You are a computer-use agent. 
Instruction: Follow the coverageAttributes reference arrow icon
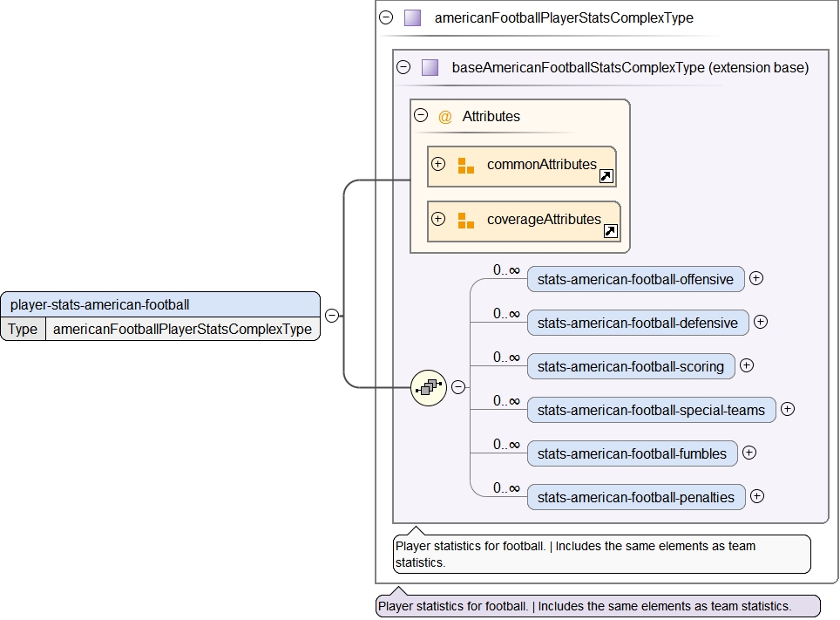pos(611,231)
